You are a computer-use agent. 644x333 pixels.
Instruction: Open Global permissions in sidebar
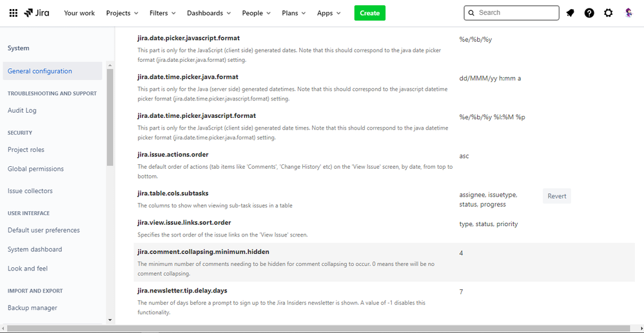coord(35,169)
